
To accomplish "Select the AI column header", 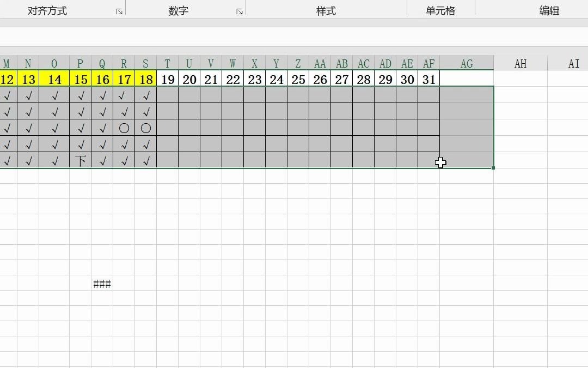I will tap(573, 63).
